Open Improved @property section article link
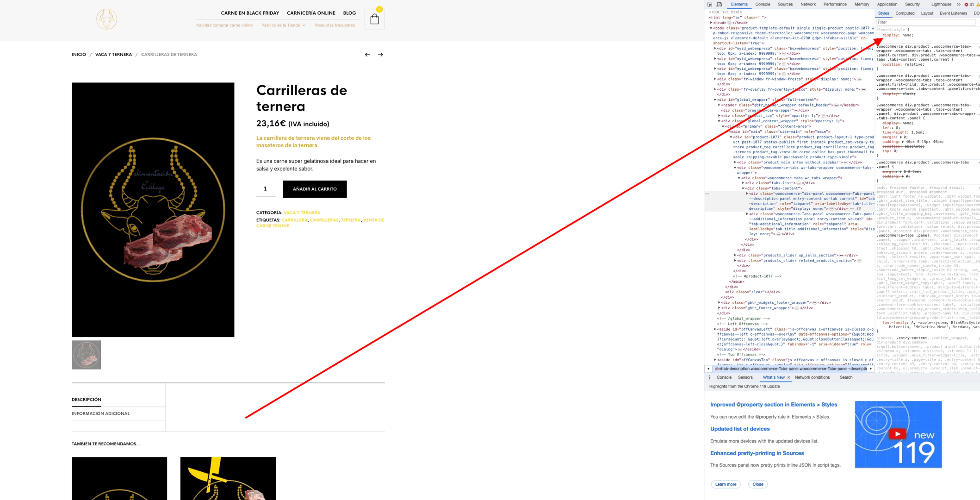The width and height of the screenshot is (980, 500). (x=774, y=405)
